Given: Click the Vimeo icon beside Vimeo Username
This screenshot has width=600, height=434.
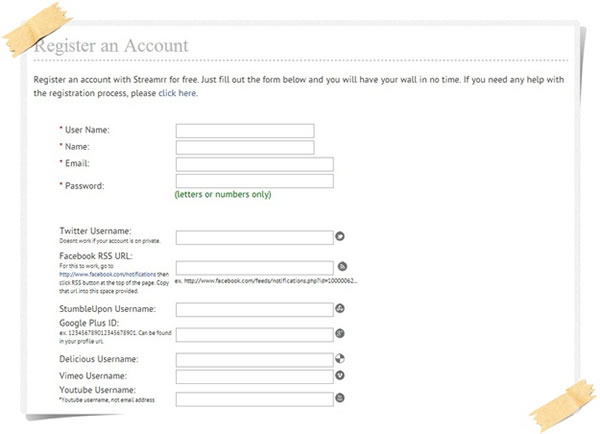Looking at the screenshot, I should pyautogui.click(x=340, y=376).
